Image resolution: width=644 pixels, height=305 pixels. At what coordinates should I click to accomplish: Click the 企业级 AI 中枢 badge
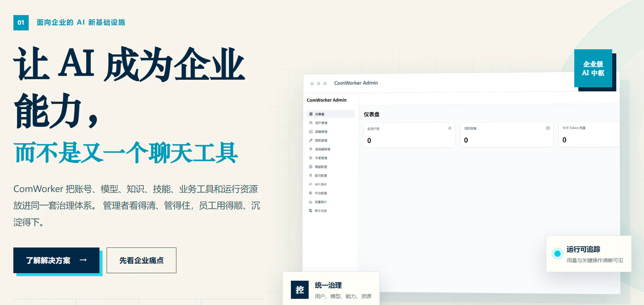click(x=593, y=68)
